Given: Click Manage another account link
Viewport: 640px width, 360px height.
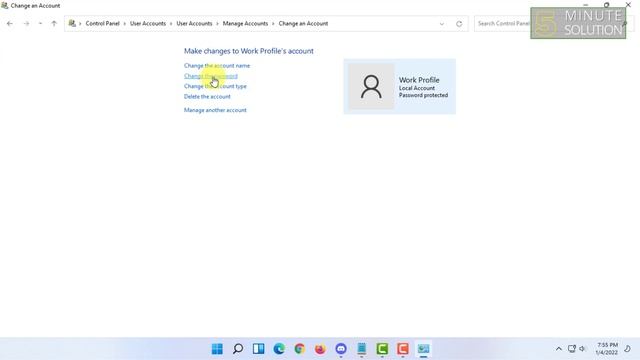Looking at the screenshot, I should click(x=215, y=110).
